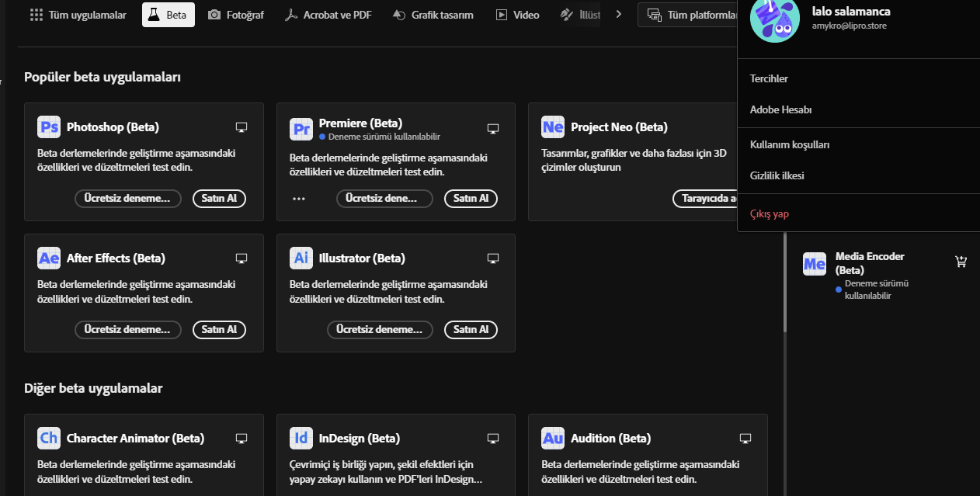This screenshot has width=980, height=496.
Task: Click desktop monitor icon on After Effects card
Action: click(x=242, y=258)
